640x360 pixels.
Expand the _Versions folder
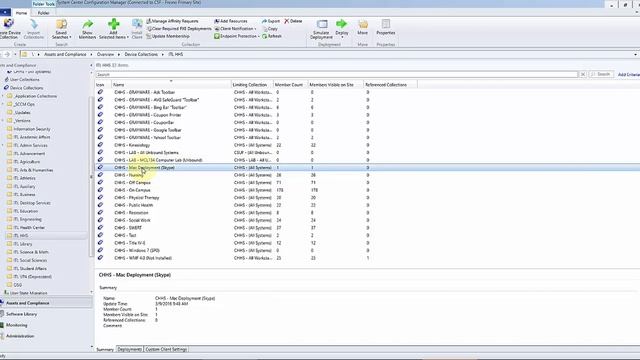point(3,121)
